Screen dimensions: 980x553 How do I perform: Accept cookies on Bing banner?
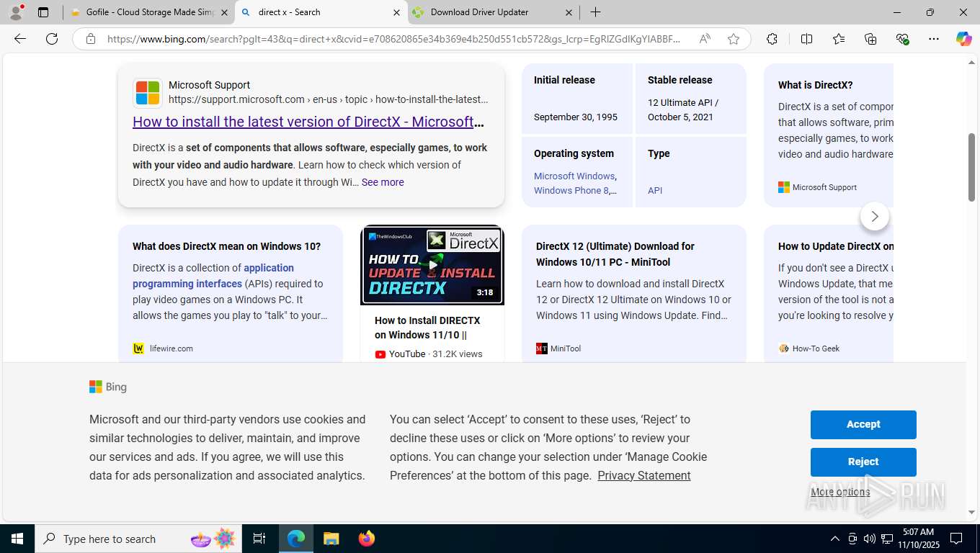tap(863, 424)
